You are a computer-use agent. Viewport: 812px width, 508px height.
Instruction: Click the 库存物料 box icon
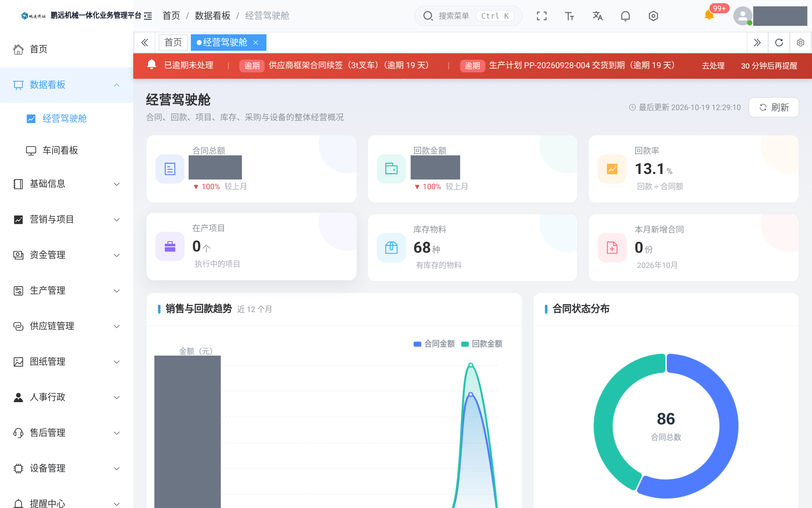pos(391,248)
